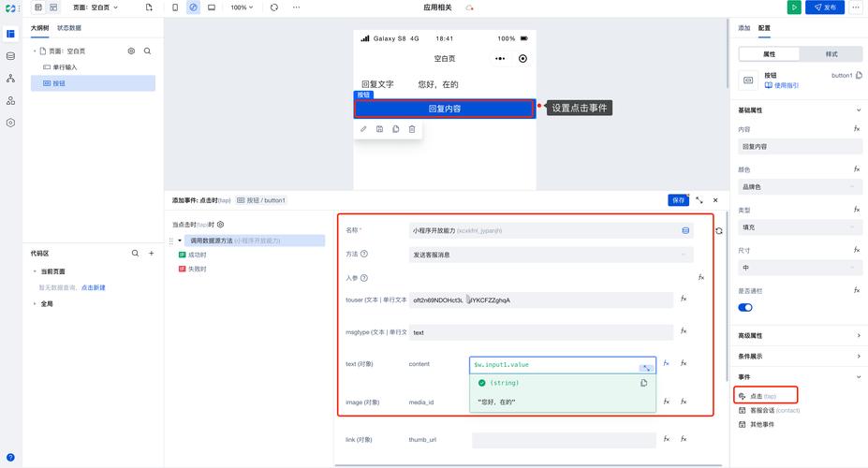The width and height of the screenshot is (868, 468).
Task: Refresh the data source method config
Action: 718,230
